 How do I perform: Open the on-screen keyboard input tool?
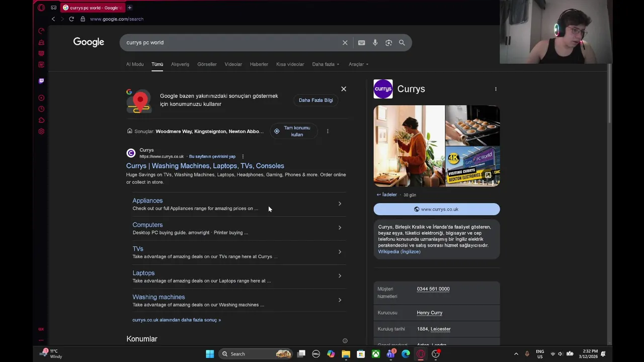361,43
